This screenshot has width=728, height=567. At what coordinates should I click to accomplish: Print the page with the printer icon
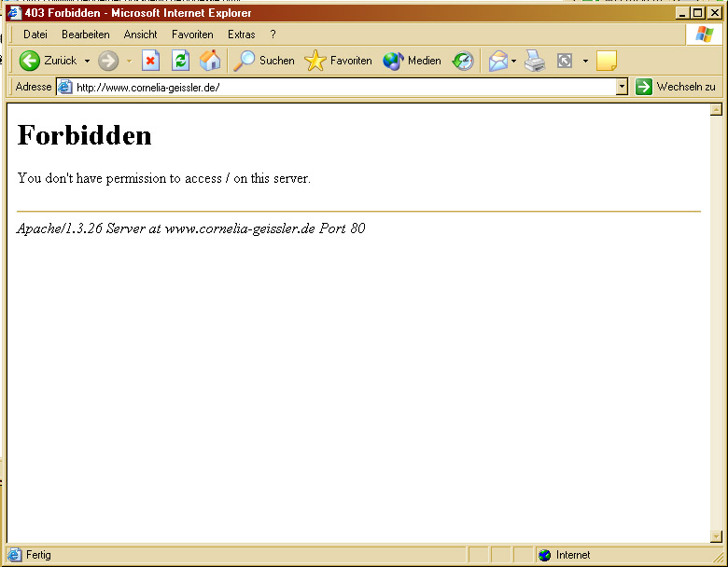(x=535, y=61)
